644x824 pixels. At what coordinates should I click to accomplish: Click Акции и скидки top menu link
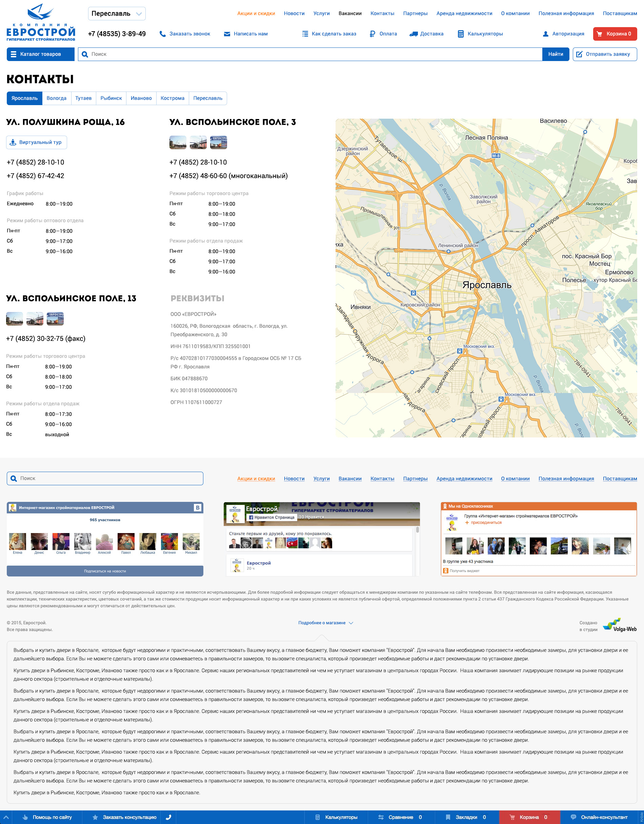point(256,14)
